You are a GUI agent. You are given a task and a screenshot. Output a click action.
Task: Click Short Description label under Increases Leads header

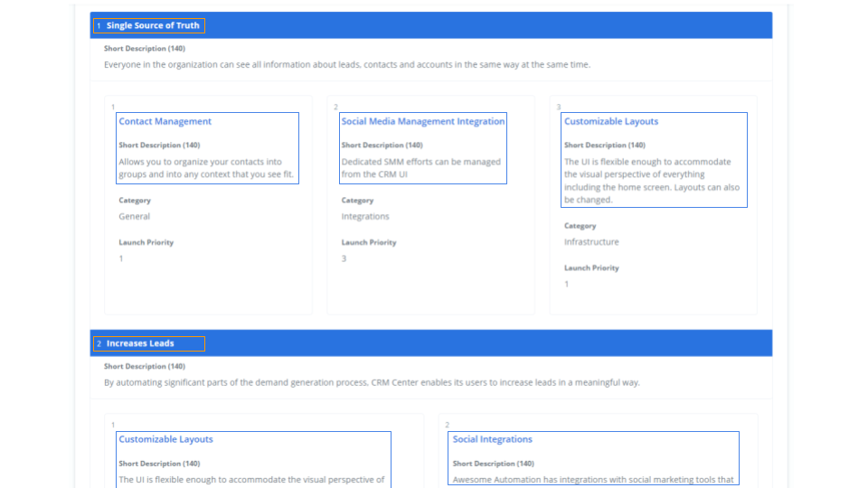coord(145,366)
